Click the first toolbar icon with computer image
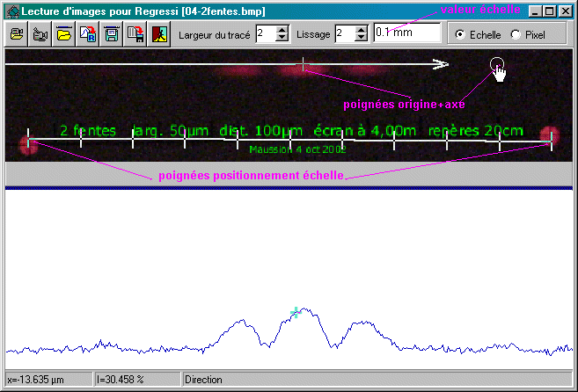 click(17, 34)
